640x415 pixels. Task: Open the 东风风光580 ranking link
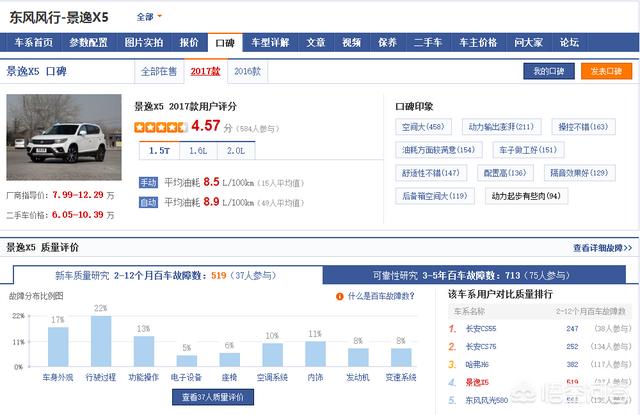tap(487, 400)
